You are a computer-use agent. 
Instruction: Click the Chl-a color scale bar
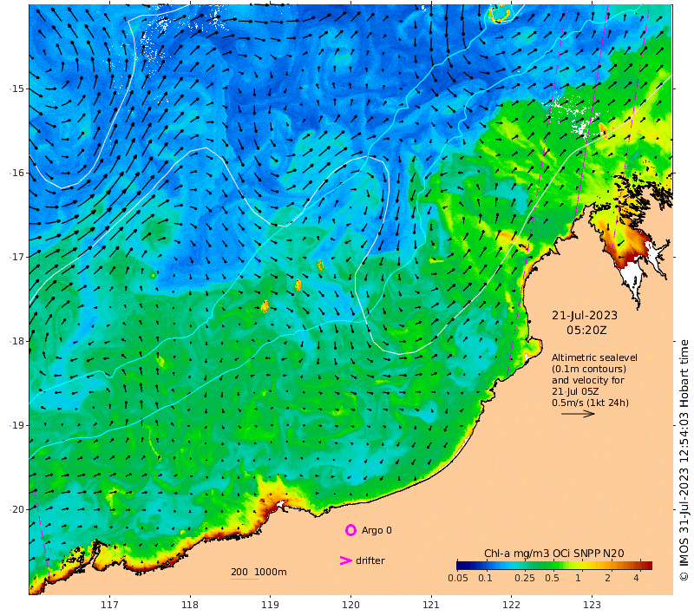click(x=554, y=565)
